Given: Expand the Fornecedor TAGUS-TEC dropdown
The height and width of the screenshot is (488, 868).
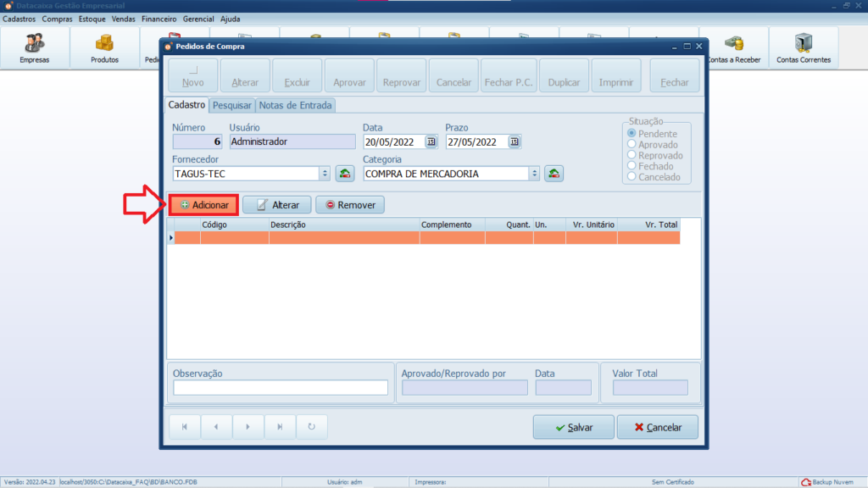Looking at the screenshot, I should click(x=324, y=174).
